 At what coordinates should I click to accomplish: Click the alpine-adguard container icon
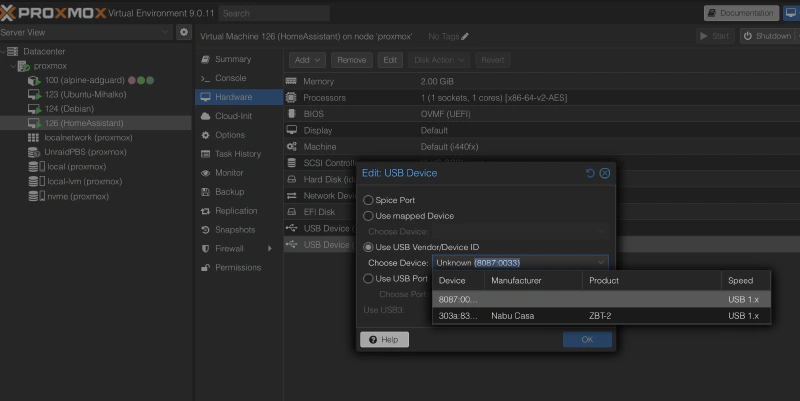[x=34, y=81]
